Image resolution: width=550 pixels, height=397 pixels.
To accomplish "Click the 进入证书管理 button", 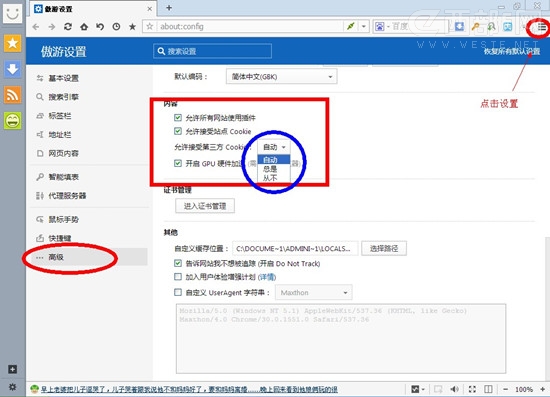I will pos(205,206).
